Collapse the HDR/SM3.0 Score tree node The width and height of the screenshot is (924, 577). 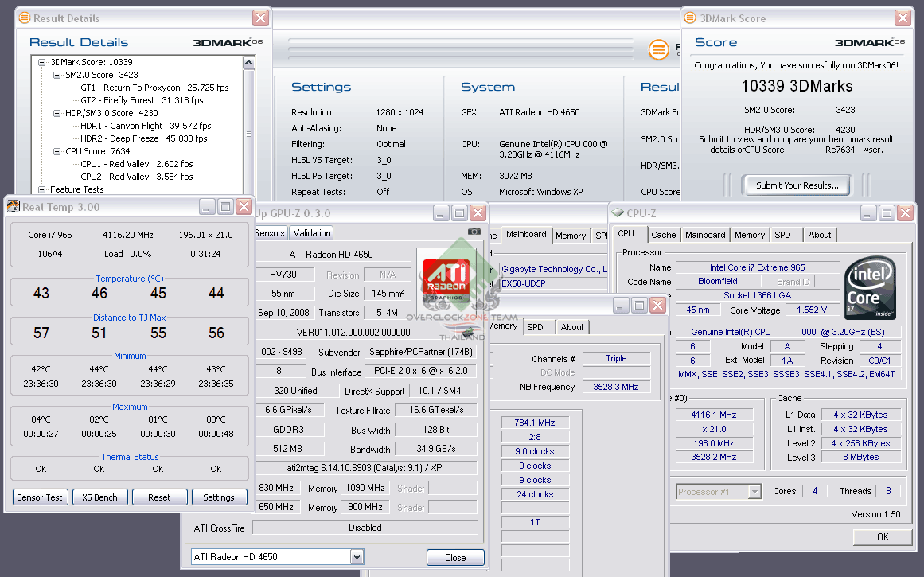tap(57, 113)
